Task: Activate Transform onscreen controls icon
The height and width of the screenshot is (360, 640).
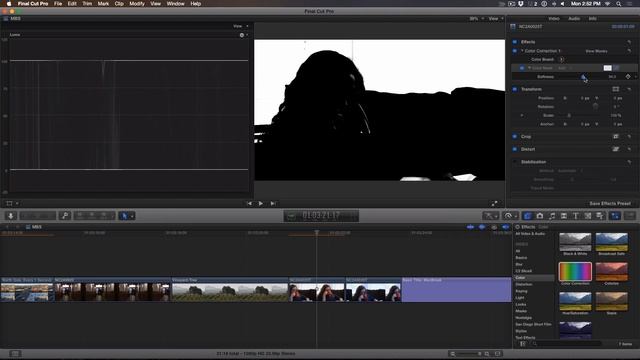Action: [616, 89]
